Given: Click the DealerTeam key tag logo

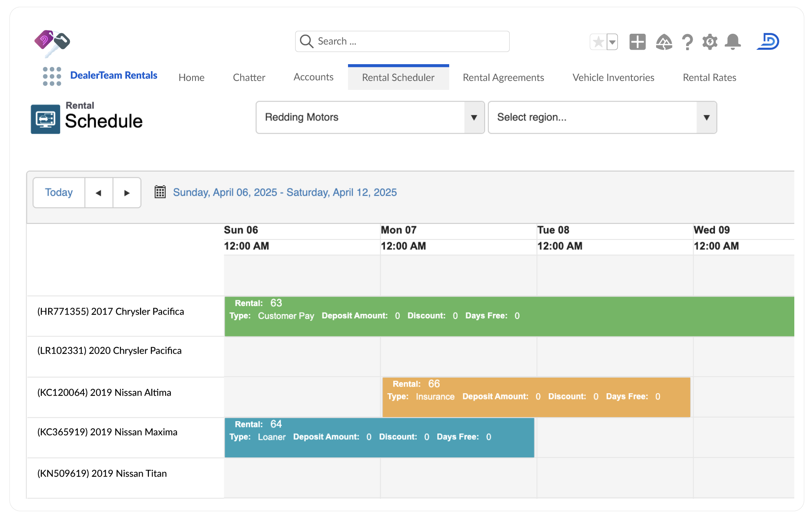Looking at the screenshot, I should pyautogui.click(x=52, y=43).
